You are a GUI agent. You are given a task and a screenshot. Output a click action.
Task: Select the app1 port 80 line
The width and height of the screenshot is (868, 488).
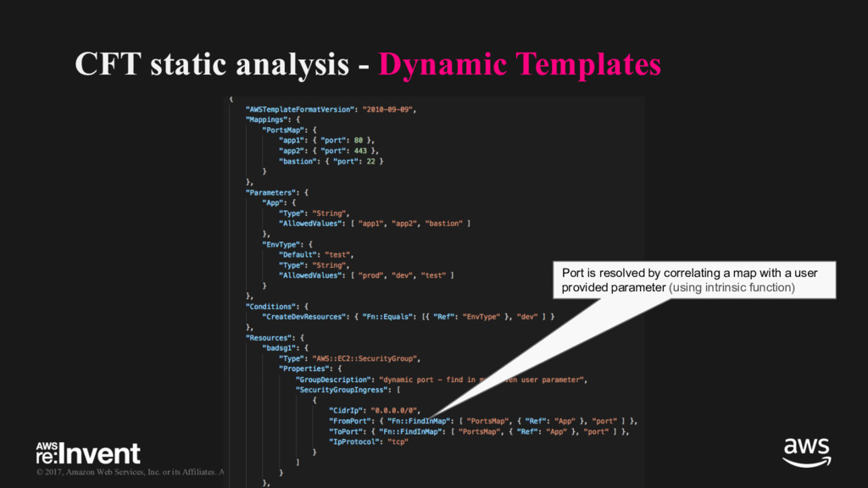coord(326,141)
